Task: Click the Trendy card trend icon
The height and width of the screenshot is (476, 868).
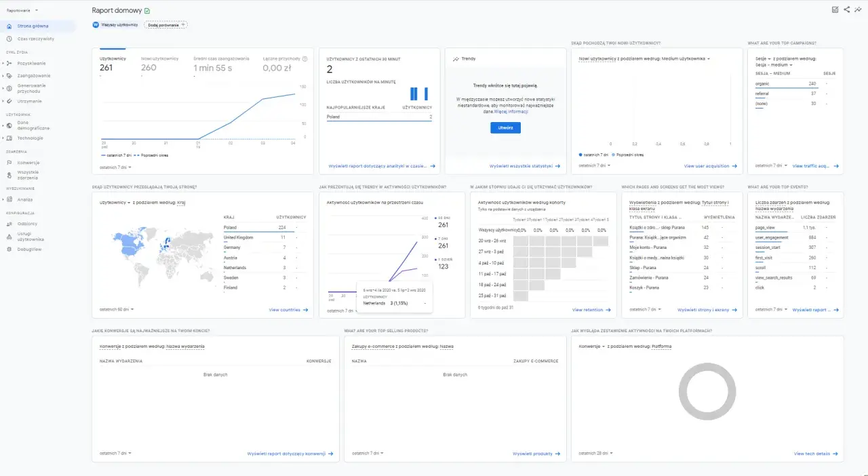Action: tap(456, 59)
